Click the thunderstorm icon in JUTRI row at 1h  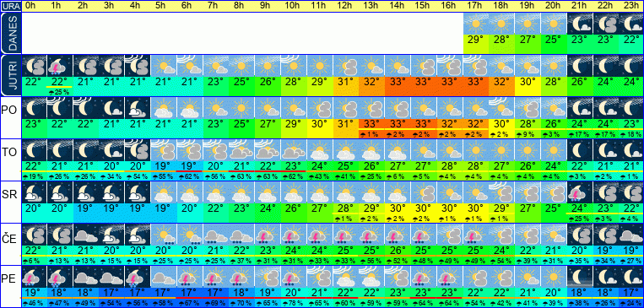[60, 66]
